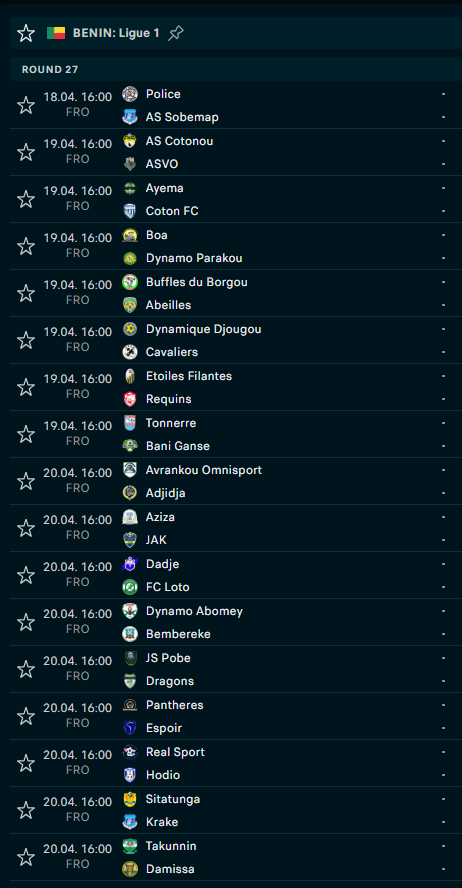Toggle favorite star for Takunnin vs Damissa match
The width and height of the screenshot is (462, 888).
point(26,857)
